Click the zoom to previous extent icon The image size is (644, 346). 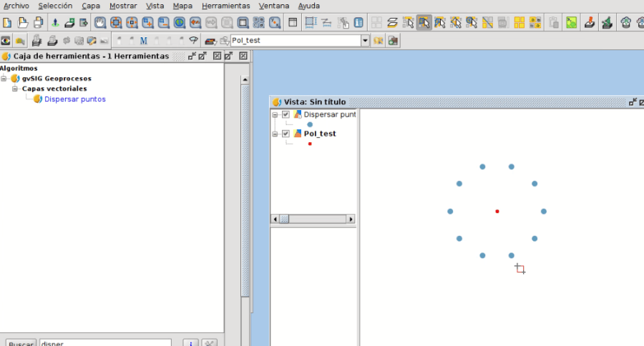pos(195,23)
